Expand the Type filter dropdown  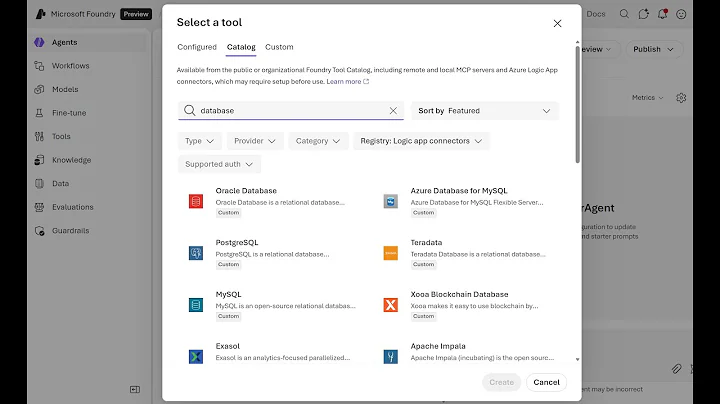pyautogui.click(x=199, y=141)
